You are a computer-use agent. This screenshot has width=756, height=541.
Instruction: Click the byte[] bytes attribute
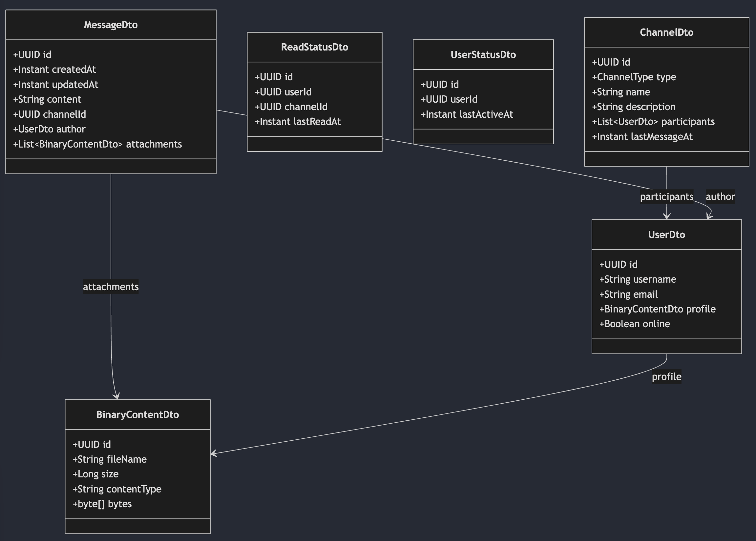pos(102,504)
